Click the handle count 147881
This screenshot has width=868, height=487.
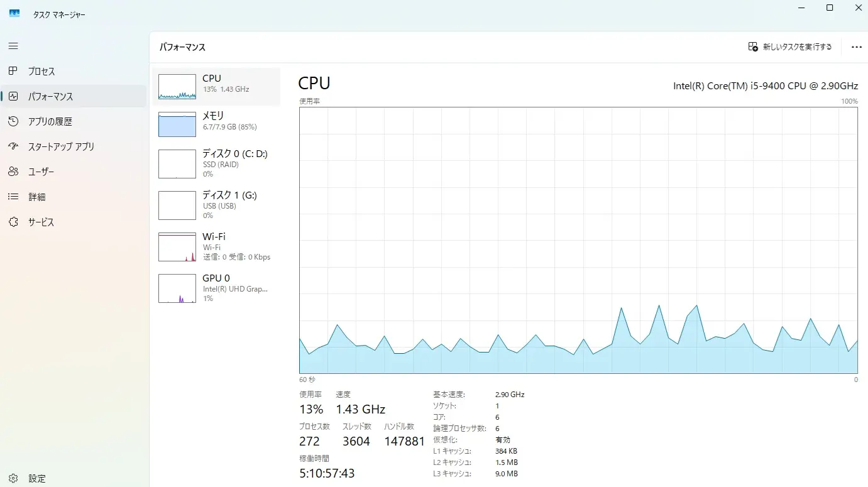405,441
